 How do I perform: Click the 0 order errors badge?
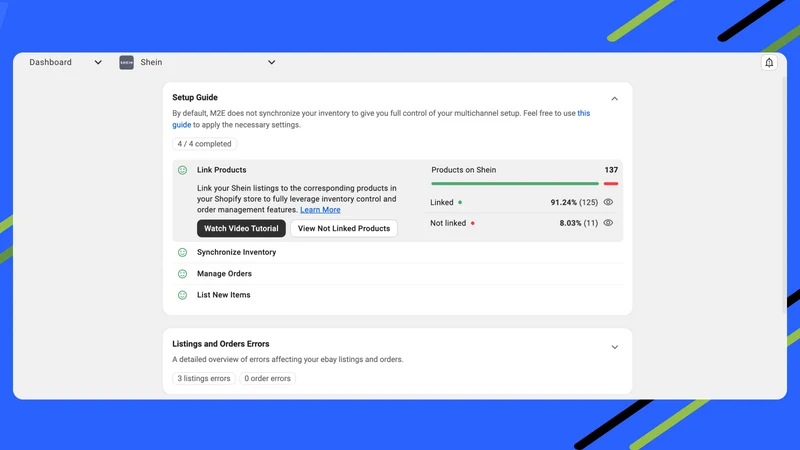click(x=267, y=379)
